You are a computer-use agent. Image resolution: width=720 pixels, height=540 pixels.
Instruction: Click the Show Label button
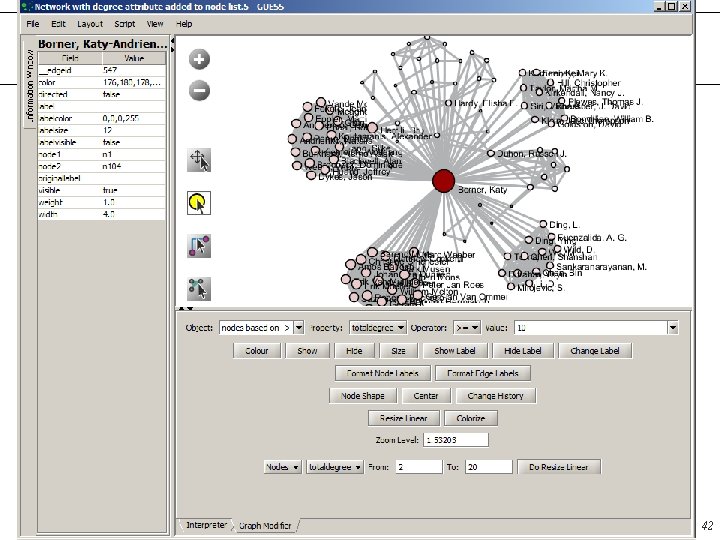pyautogui.click(x=455, y=351)
